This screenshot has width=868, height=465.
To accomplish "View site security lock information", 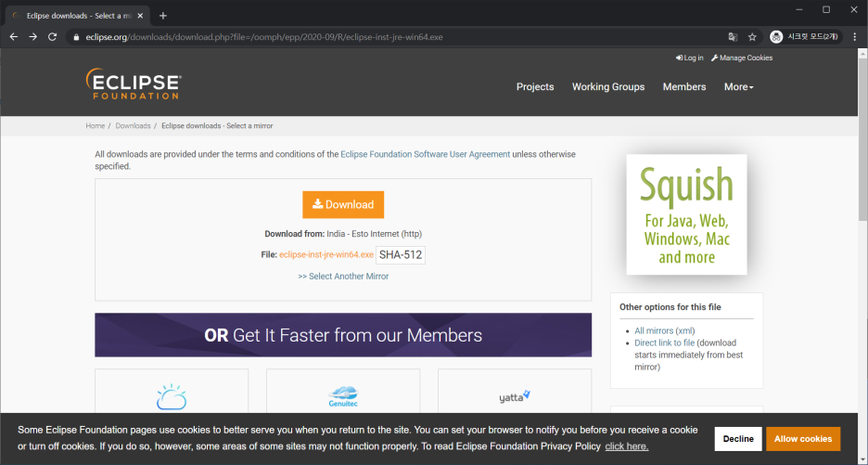I will coord(76,37).
